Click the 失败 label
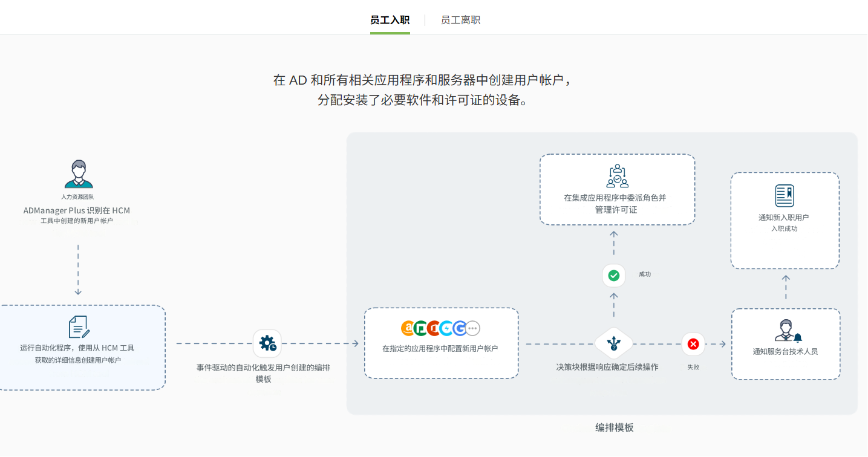This screenshot has height=457, width=868. click(x=693, y=367)
